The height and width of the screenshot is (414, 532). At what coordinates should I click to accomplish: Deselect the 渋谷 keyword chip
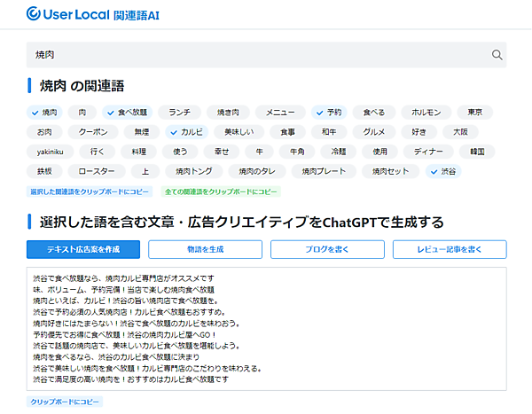[442, 171]
